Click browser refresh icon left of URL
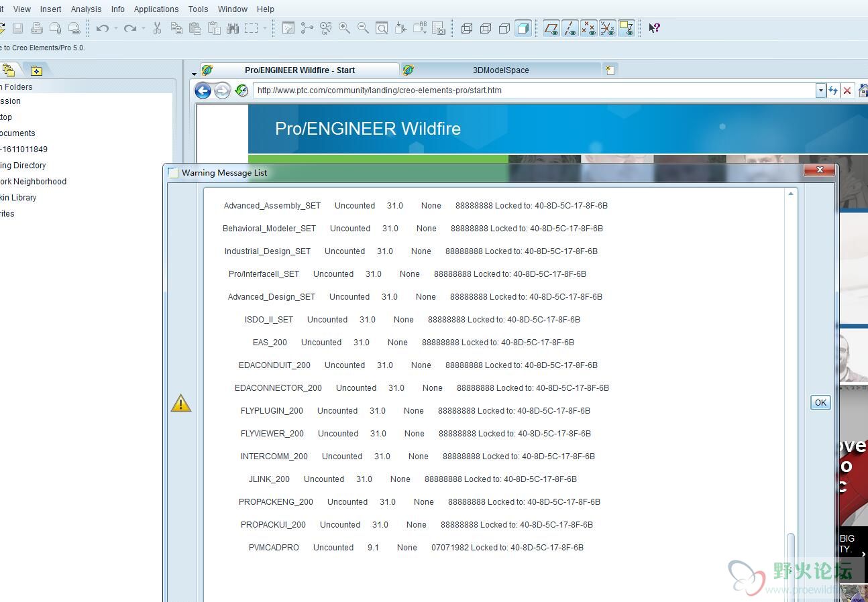Viewport: 868px width, 602px height. [x=241, y=91]
